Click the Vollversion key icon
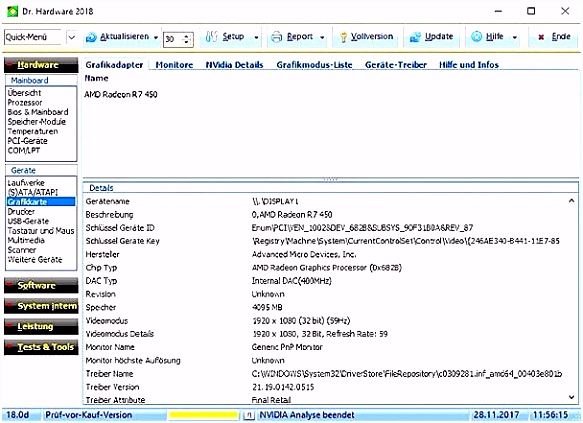Viewport: 583px width, 423px height. pos(344,37)
